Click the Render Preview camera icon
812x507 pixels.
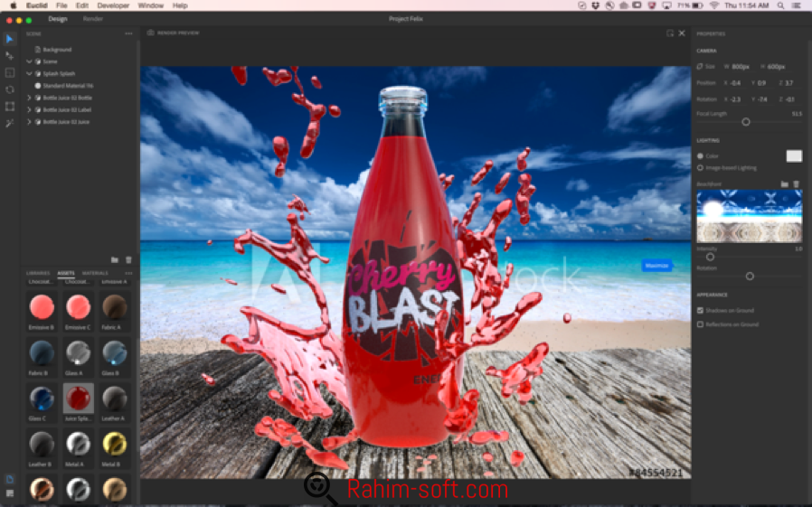(x=151, y=33)
